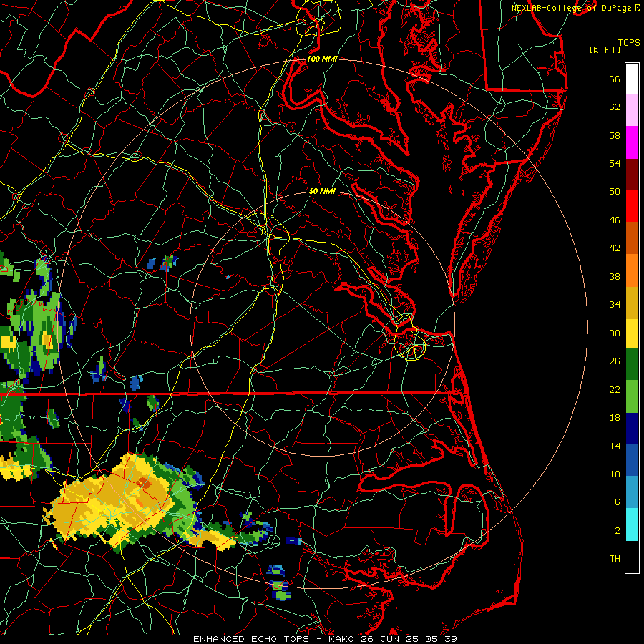This screenshot has height=644, width=644.
Task: Click the navy blue legend swatch
Action: point(632,429)
